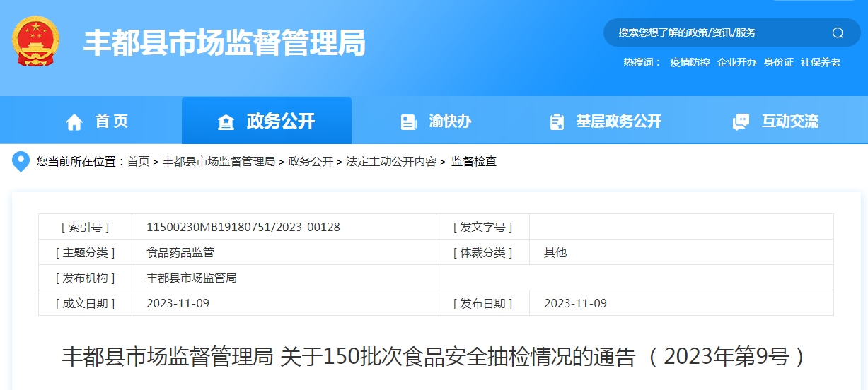Open the 首页 navigation tab
This screenshot has width=868, height=390.
tap(97, 122)
